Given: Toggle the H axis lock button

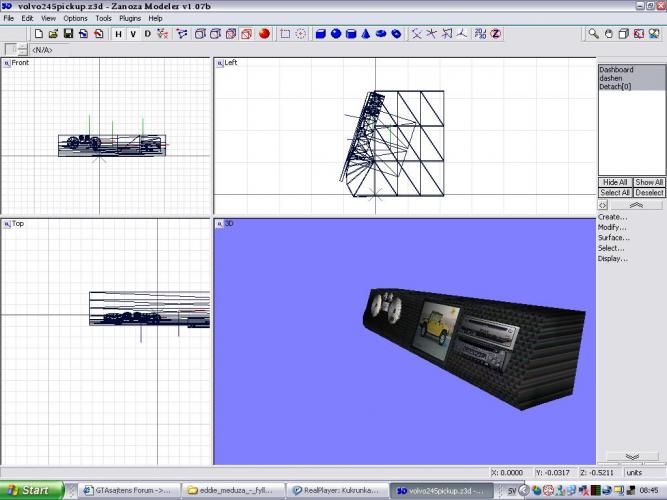Looking at the screenshot, I should (118, 33).
